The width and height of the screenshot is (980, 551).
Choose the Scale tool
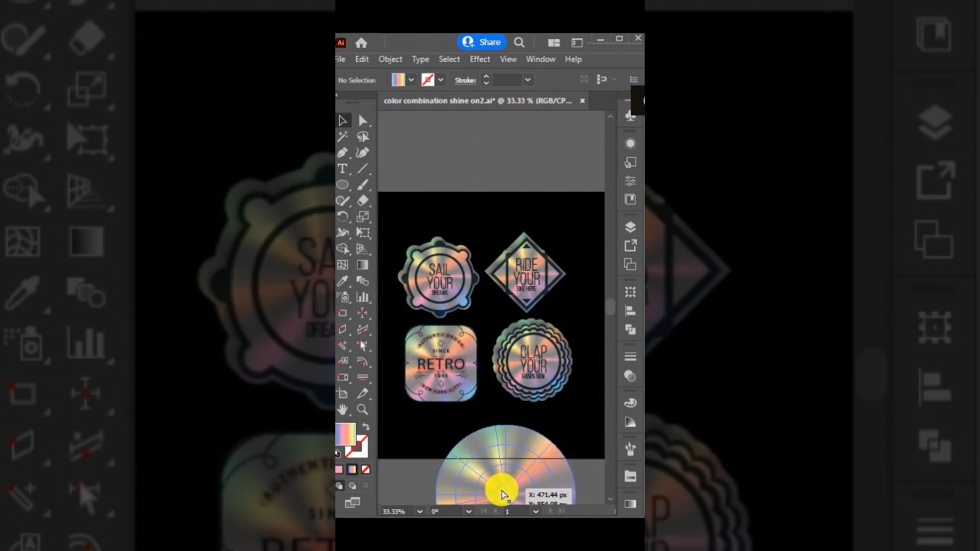(363, 217)
